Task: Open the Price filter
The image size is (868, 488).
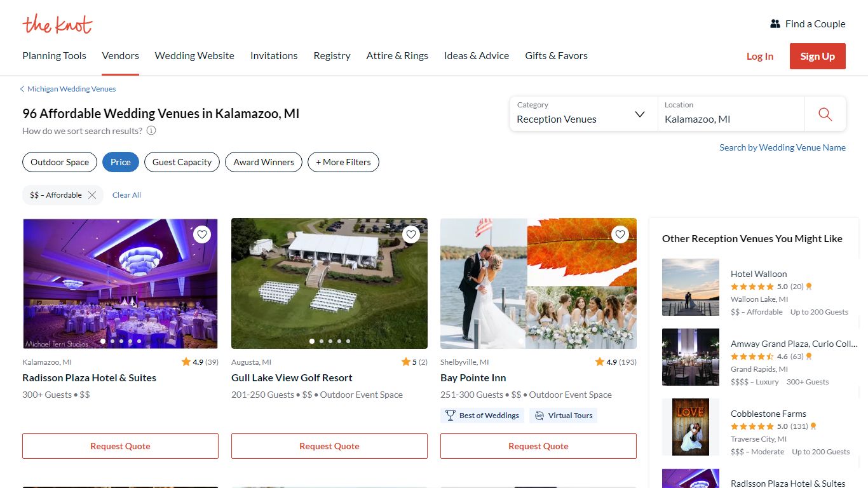Action: (x=120, y=162)
